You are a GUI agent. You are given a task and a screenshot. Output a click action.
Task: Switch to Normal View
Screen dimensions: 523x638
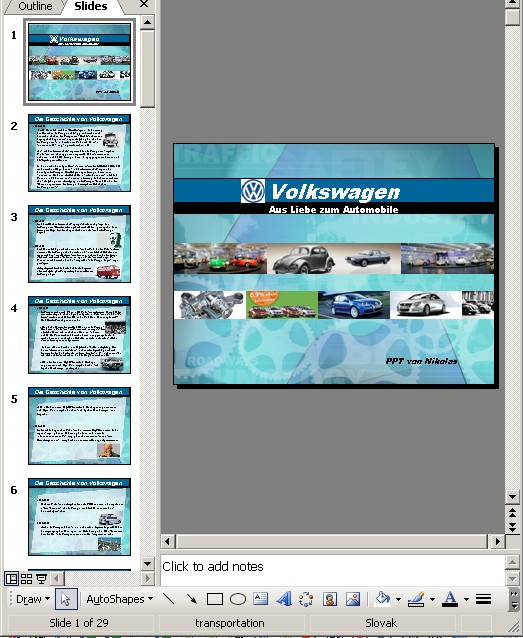[x=11, y=578]
